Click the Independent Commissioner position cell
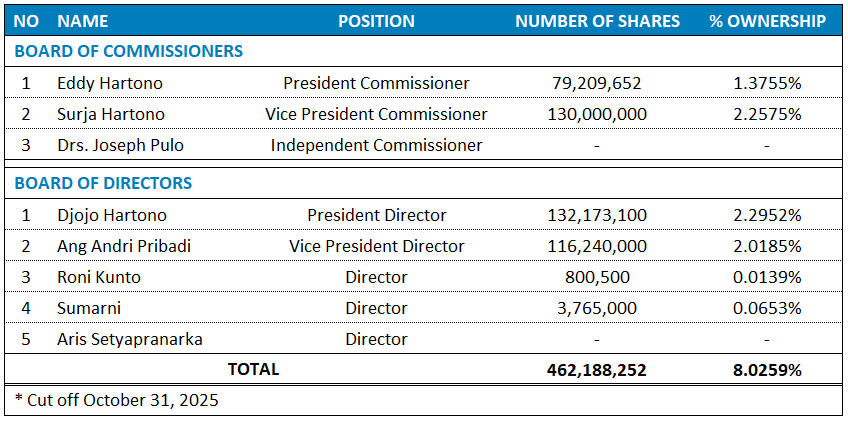The width and height of the screenshot is (848, 421). tap(376, 145)
